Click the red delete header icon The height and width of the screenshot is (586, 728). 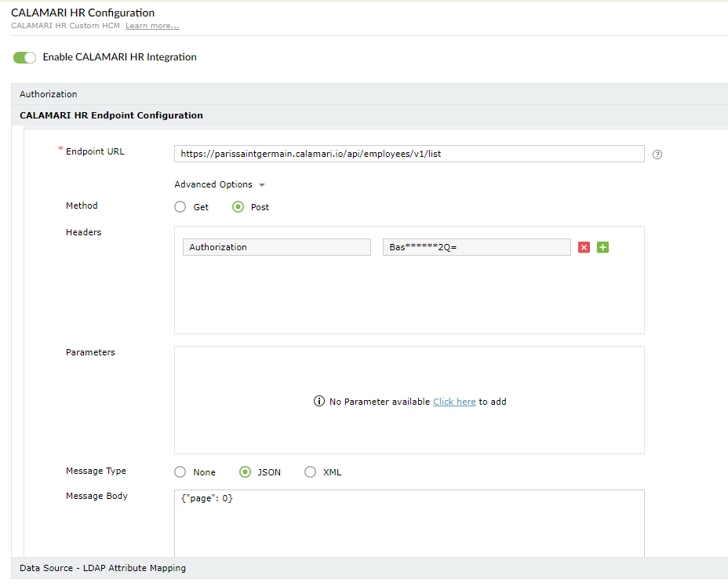click(584, 247)
